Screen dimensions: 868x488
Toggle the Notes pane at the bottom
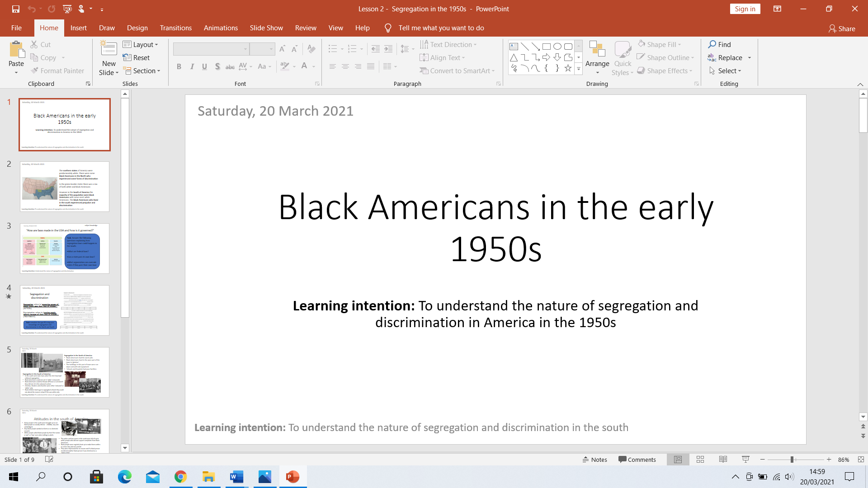595,459
